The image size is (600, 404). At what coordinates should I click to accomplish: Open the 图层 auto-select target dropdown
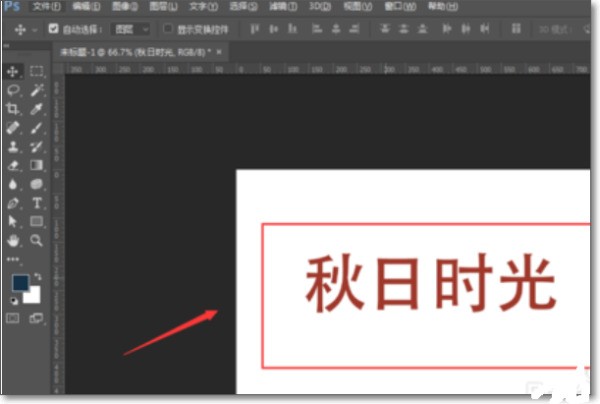coord(131,29)
